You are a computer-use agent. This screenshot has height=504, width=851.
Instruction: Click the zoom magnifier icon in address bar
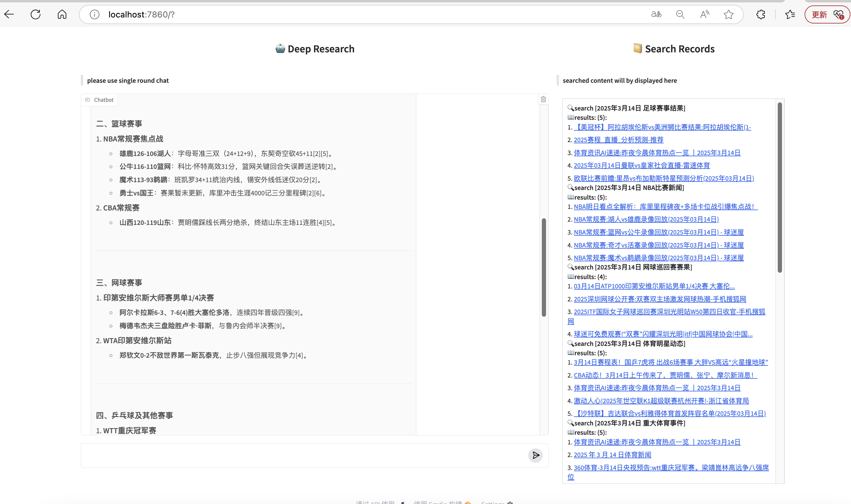pyautogui.click(x=680, y=14)
